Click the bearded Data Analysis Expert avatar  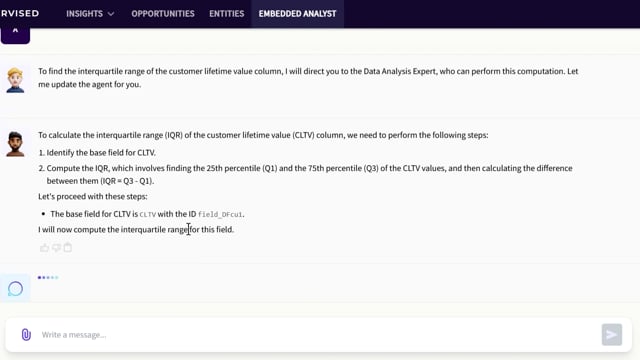[x=15, y=144]
